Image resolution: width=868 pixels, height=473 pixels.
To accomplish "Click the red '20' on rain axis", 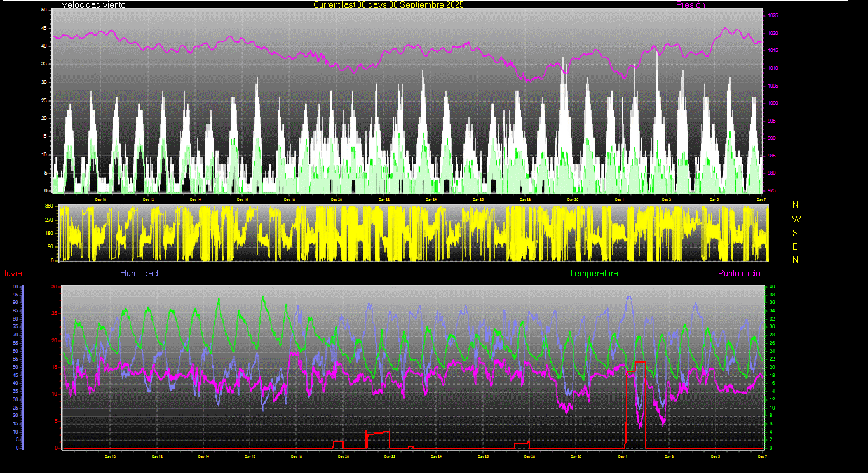I will [54, 340].
